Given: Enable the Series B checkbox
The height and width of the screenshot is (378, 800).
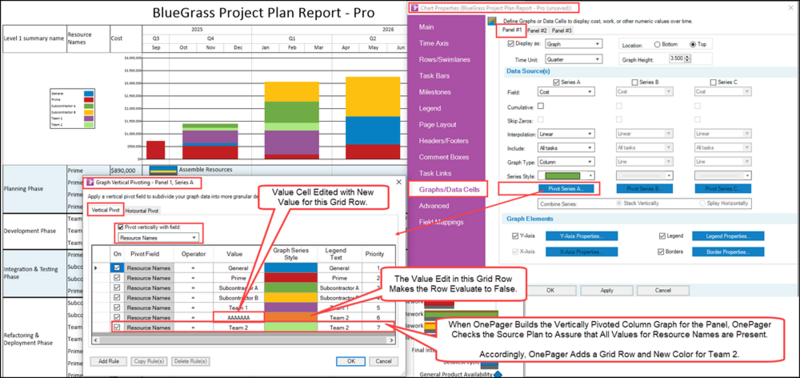Looking at the screenshot, I should (635, 82).
